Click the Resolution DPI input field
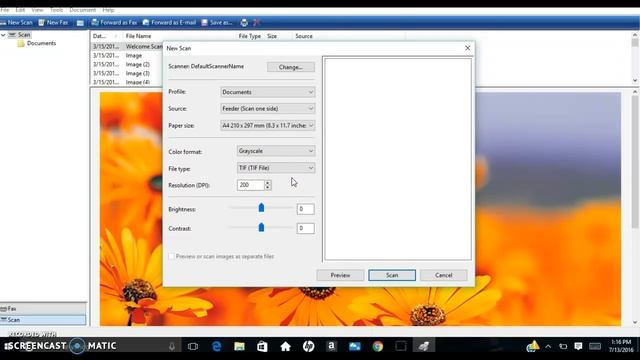 pyautogui.click(x=250, y=185)
